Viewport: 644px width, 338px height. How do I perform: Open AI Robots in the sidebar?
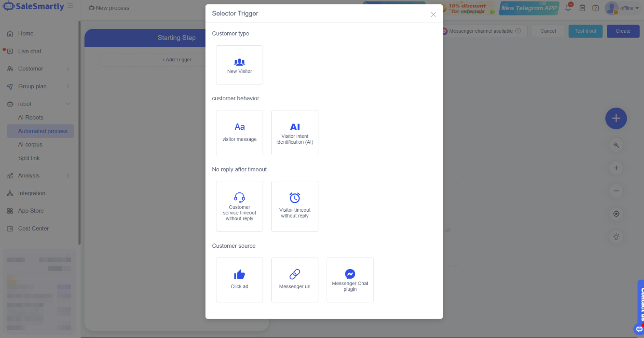(x=31, y=118)
